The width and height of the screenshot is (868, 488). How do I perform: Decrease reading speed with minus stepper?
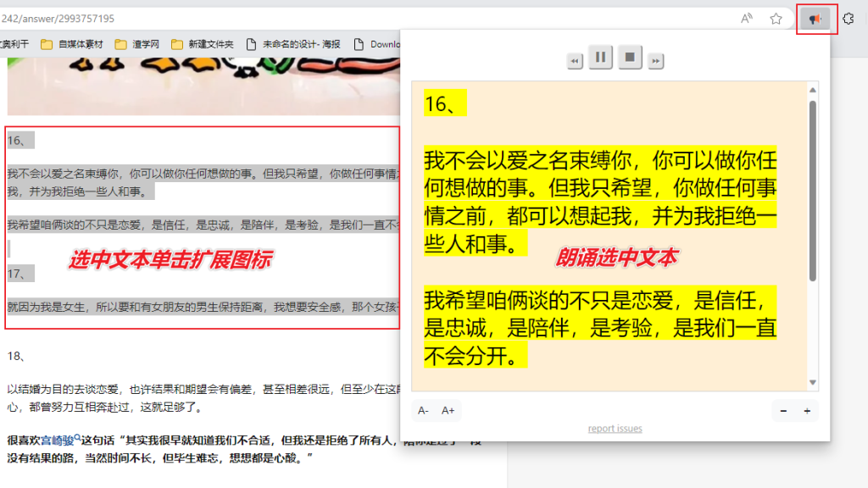(x=782, y=410)
